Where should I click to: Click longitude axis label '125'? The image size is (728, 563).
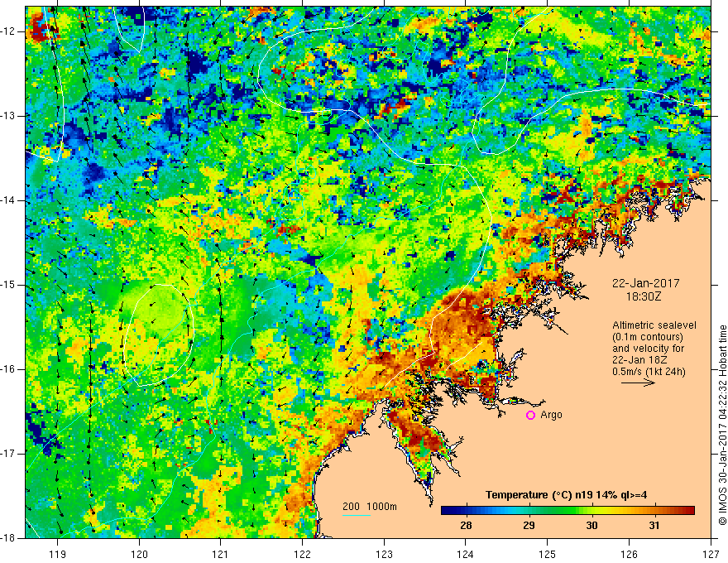point(548,554)
